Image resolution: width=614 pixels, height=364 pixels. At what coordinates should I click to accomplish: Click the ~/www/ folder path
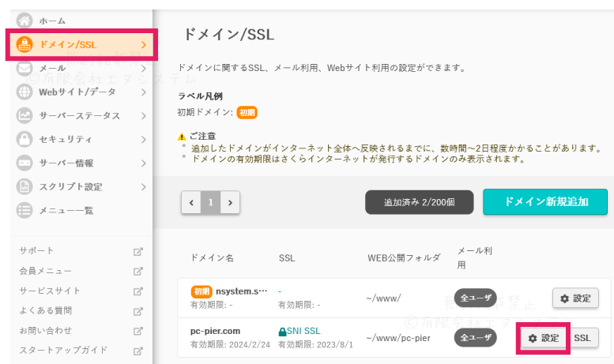coord(383,298)
